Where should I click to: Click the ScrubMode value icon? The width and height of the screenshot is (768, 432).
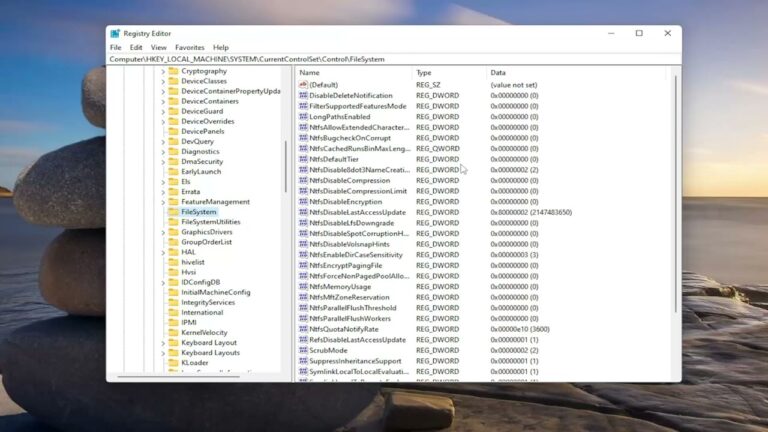tap(303, 350)
